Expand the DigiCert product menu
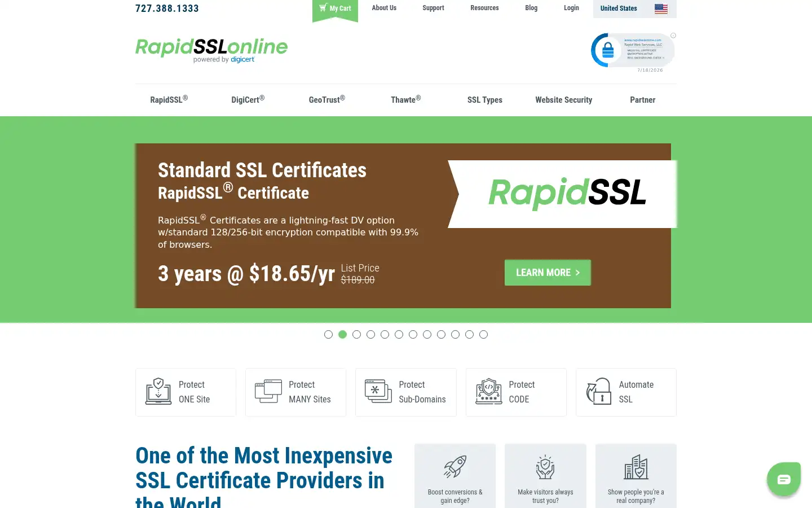812x508 pixels. click(x=248, y=100)
